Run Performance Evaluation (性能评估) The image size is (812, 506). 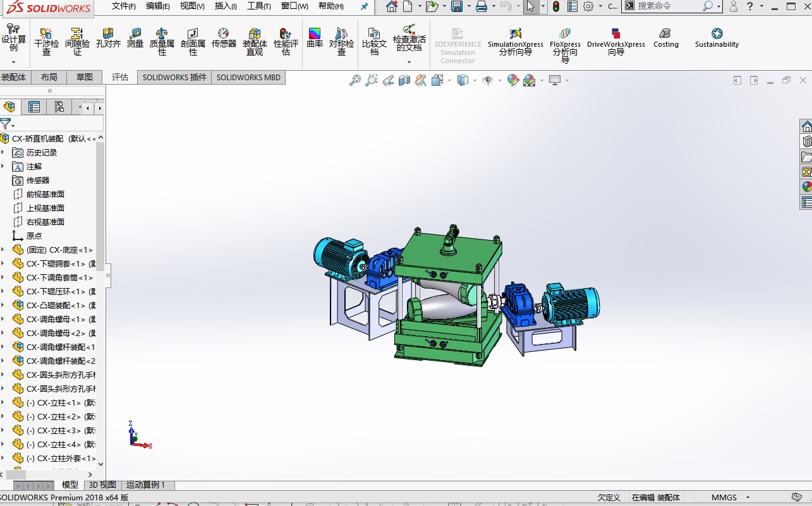pos(286,41)
